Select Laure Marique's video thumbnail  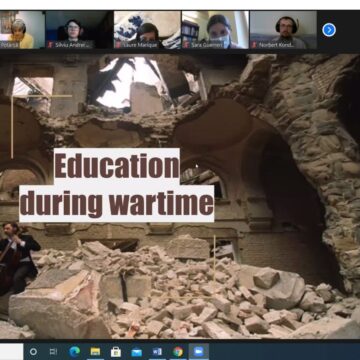tap(147, 30)
